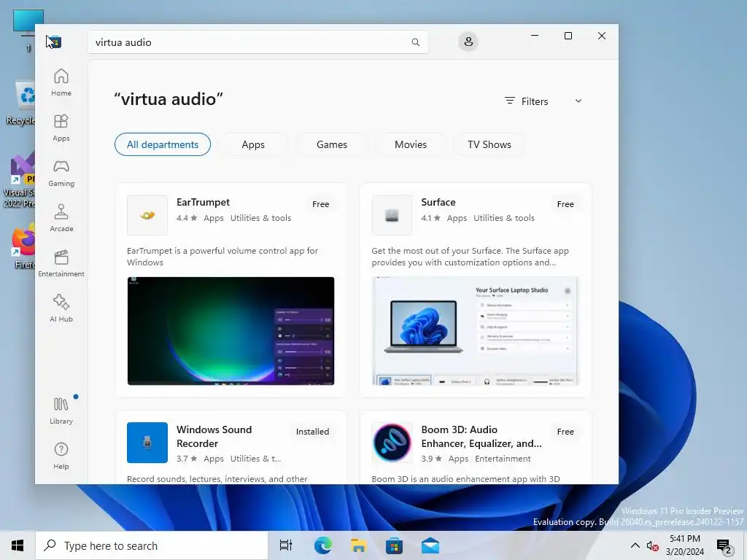The height and width of the screenshot is (560, 747).
Task: Click the muted volume tray icon
Action: [x=652, y=545]
